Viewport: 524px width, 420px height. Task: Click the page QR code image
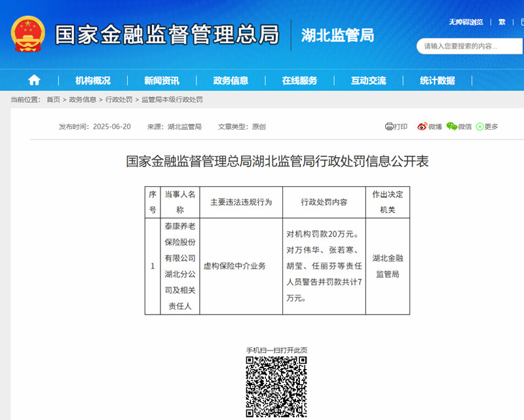point(276,387)
